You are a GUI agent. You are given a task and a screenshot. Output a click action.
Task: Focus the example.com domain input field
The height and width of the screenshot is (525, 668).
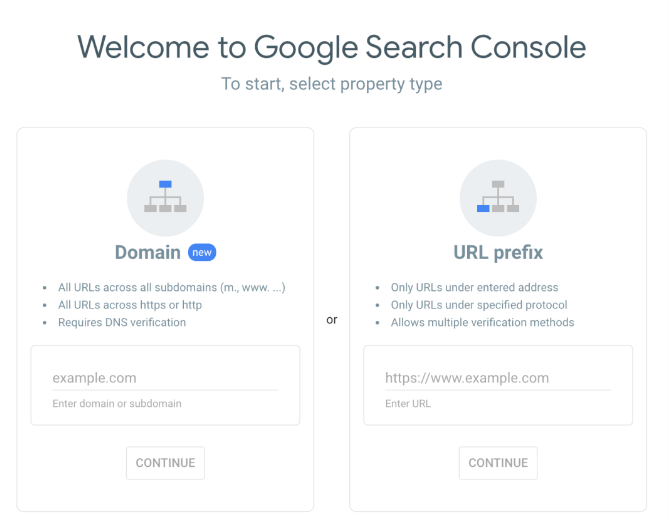click(x=165, y=378)
